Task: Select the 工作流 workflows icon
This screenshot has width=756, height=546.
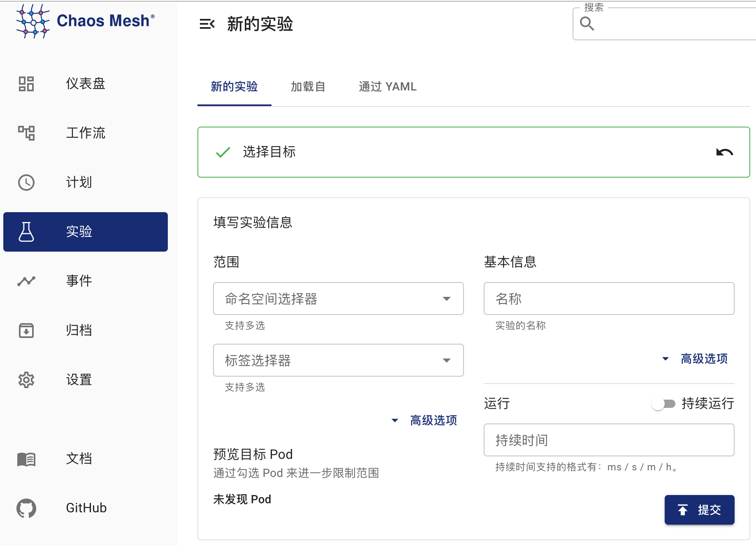Action: (x=26, y=133)
